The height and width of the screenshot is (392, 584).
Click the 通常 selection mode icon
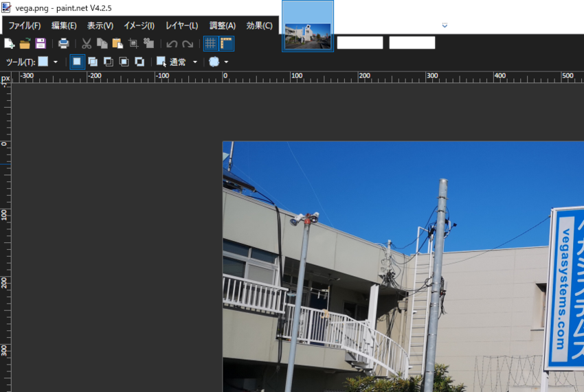click(161, 62)
